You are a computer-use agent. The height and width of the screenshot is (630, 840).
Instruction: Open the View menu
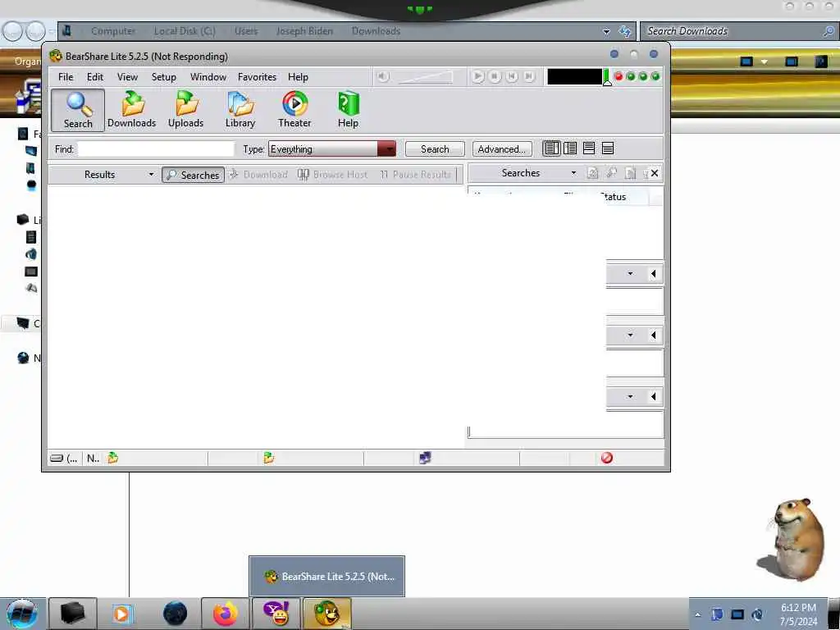127,77
